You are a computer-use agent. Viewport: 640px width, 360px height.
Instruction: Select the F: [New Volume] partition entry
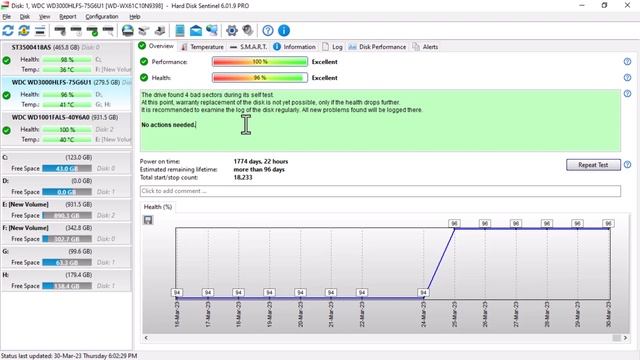(x=66, y=233)
